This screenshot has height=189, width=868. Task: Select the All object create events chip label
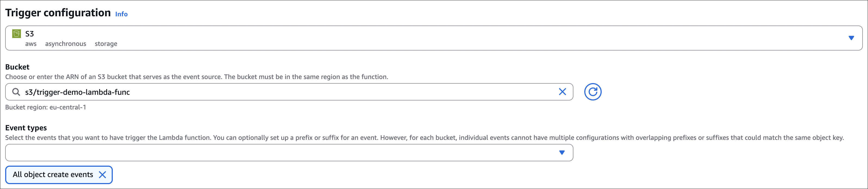pos(53,175)
